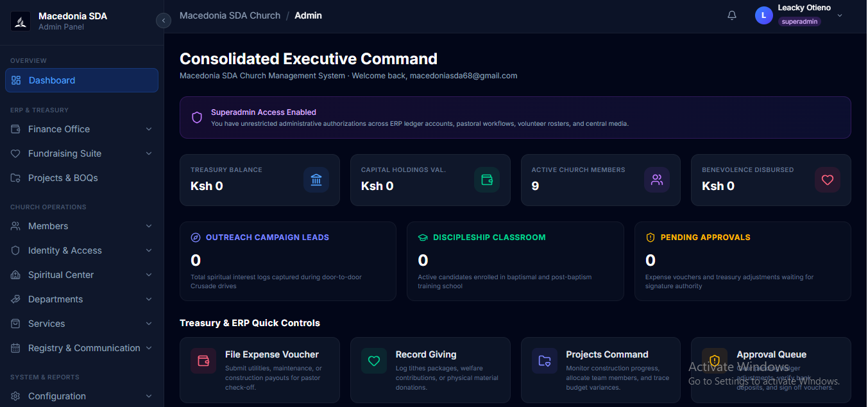This screenshot has width=868, height=407.
Task: Select Dashboard in the sidebar
Action: pyautogui.click(x=81, y=80)
